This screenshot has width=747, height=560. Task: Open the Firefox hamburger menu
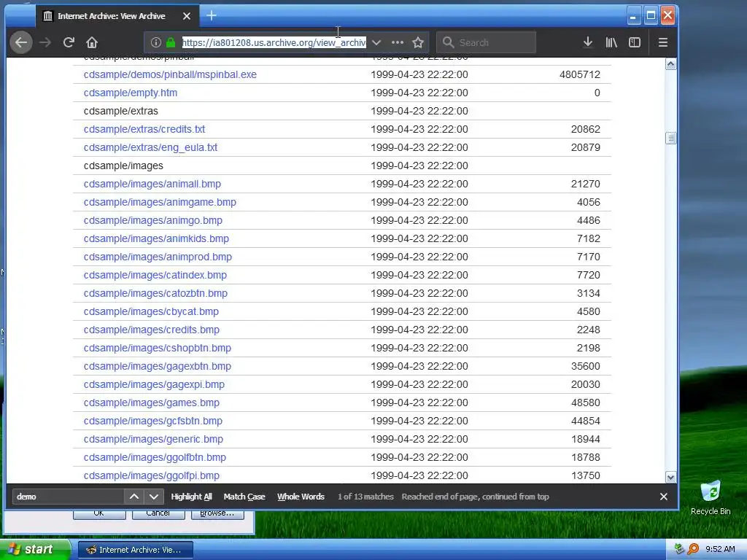[662, 42]
